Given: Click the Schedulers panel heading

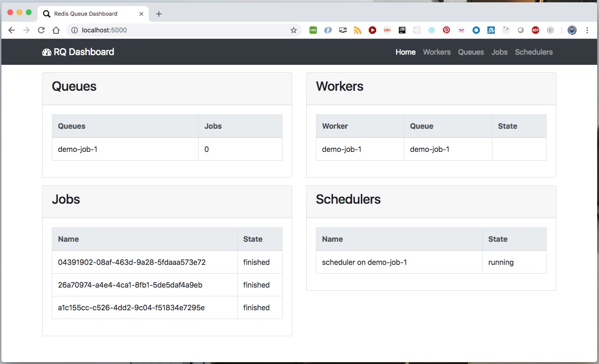Looking at the screenshot, I should tap(348, 200).
